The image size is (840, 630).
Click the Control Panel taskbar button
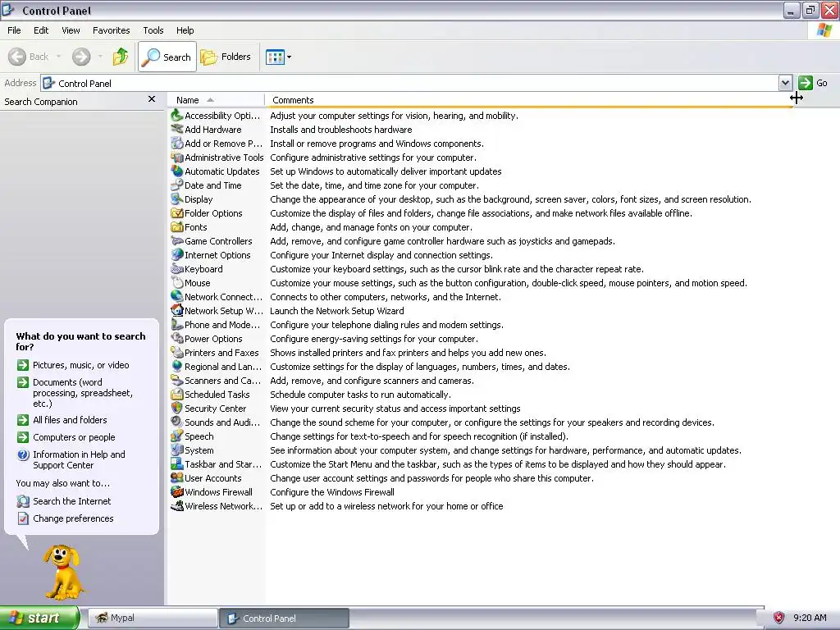[285, 618]
